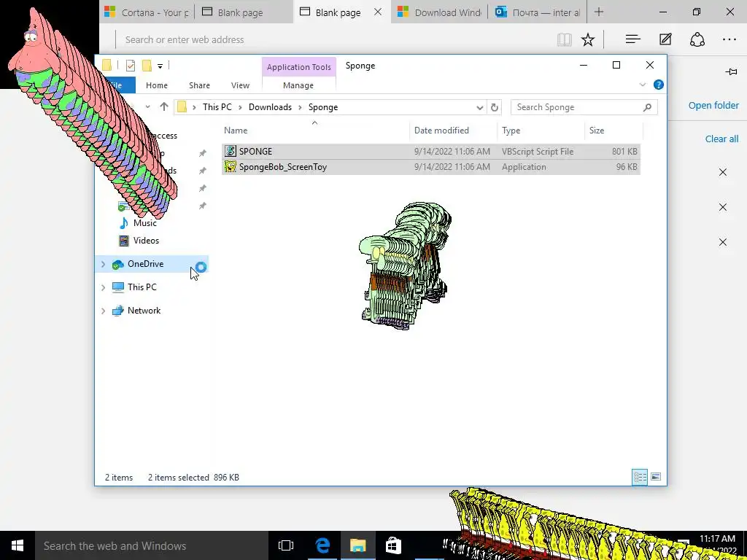Screen dimensions: 747x560
Task: Open the Share ribbon tab
Action: coord(199,85)
